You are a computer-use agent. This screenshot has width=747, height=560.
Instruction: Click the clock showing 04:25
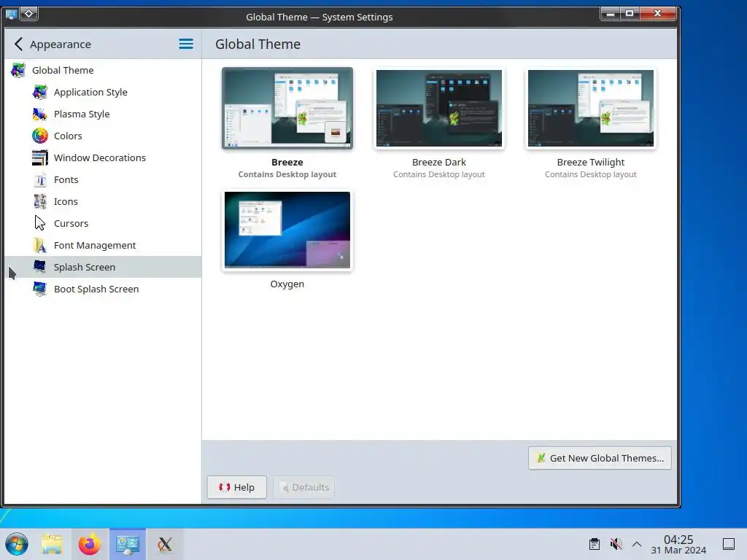click(x=678, y=540)
